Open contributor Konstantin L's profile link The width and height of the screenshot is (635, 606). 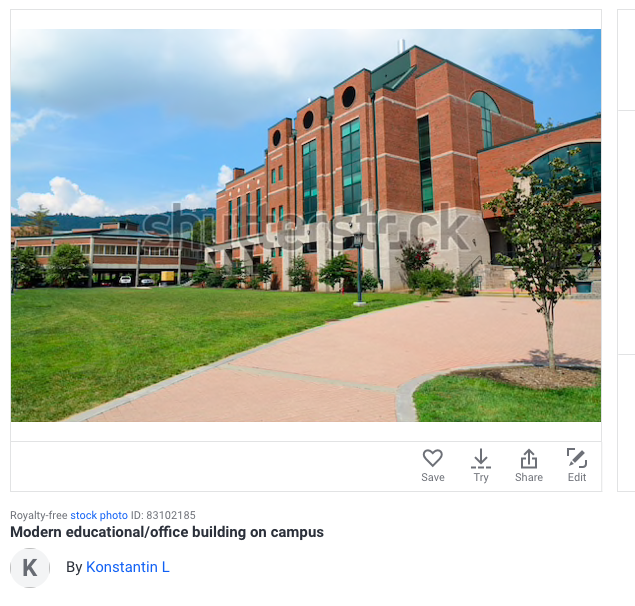[128, 567]
